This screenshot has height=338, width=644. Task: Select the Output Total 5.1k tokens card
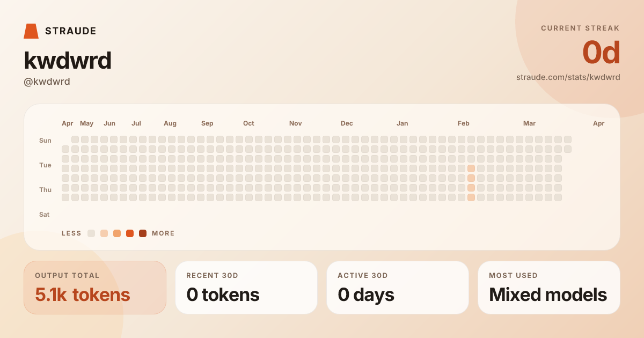[x=95, y=288]
